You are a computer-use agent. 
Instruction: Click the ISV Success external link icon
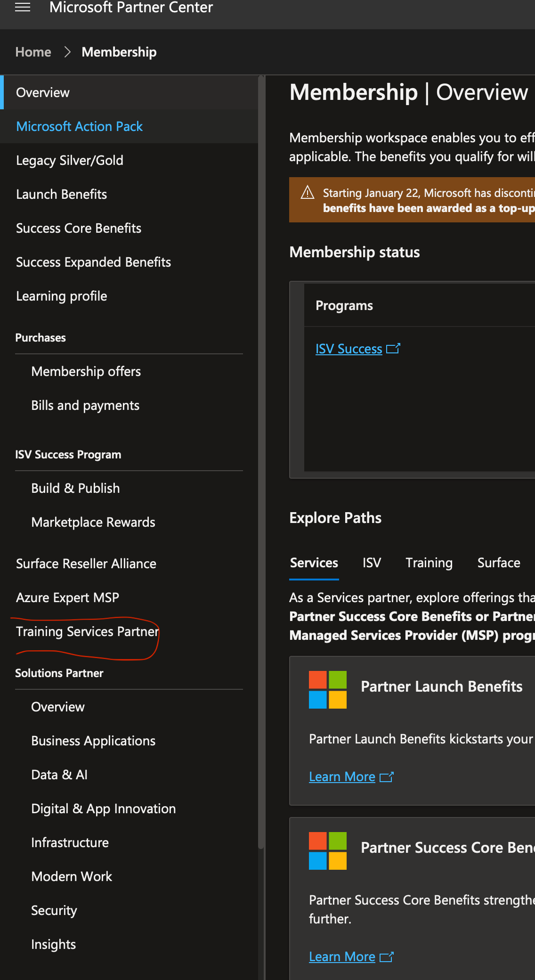[x=393, y=349]
